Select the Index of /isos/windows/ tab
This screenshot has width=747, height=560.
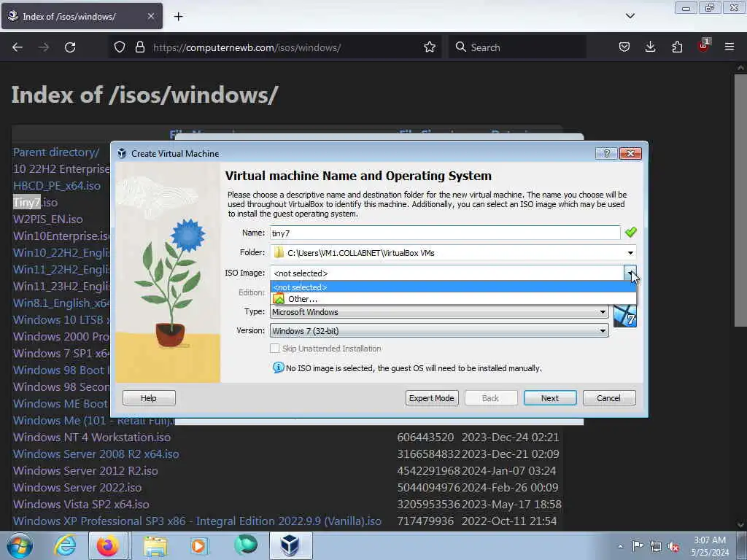coord(82,16)
